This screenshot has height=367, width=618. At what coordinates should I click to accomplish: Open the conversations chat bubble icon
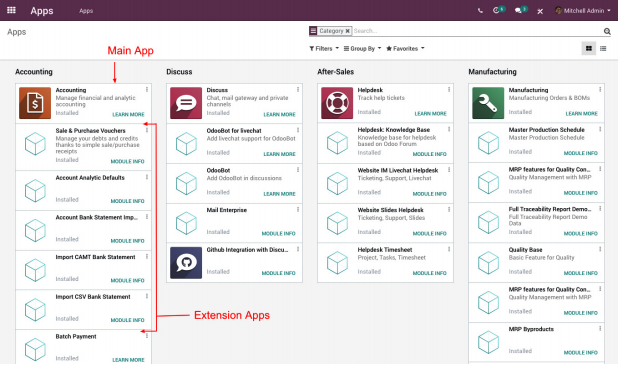(x=518, y=11)
